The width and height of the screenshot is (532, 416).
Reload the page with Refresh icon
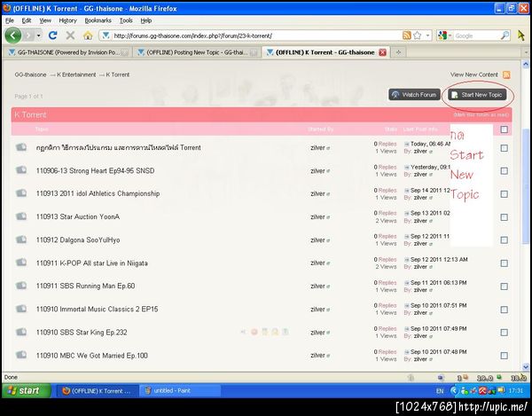52,35
